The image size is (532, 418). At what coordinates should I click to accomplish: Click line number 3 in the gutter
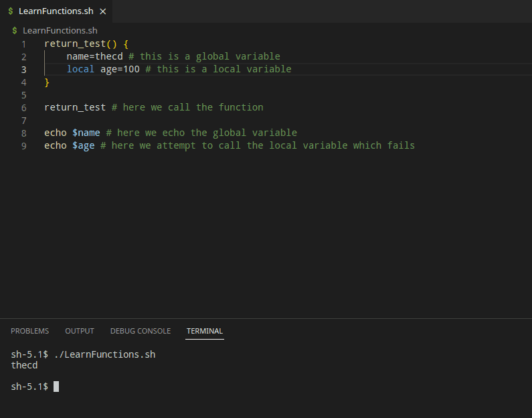pyautogui.click(x=23, y=70)
